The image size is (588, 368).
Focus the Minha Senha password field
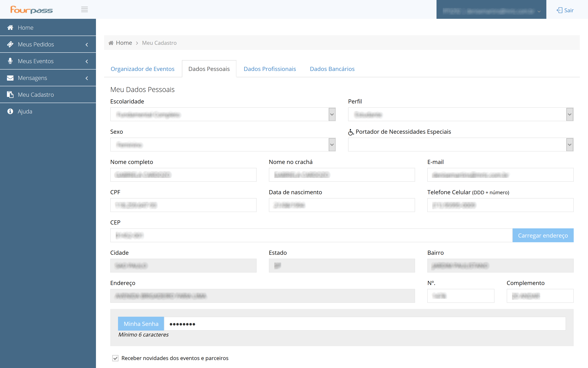coord(365,324)
